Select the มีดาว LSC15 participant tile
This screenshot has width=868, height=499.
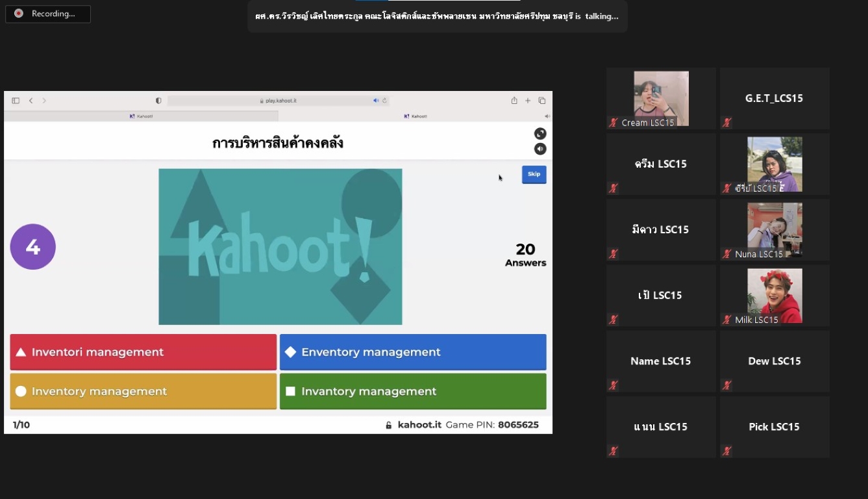click(661, 229)
